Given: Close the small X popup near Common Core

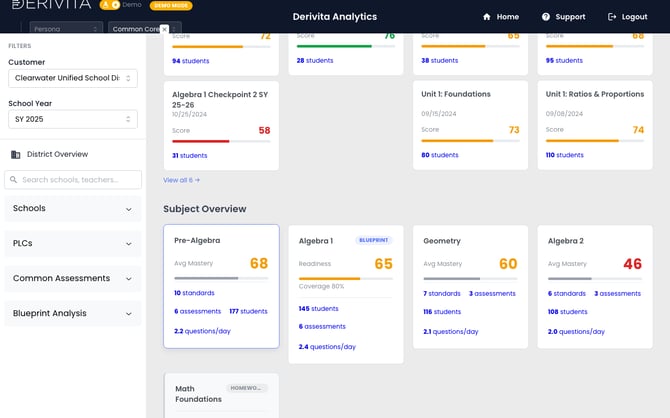Looking at the screenshot, I should coord(165,29).
